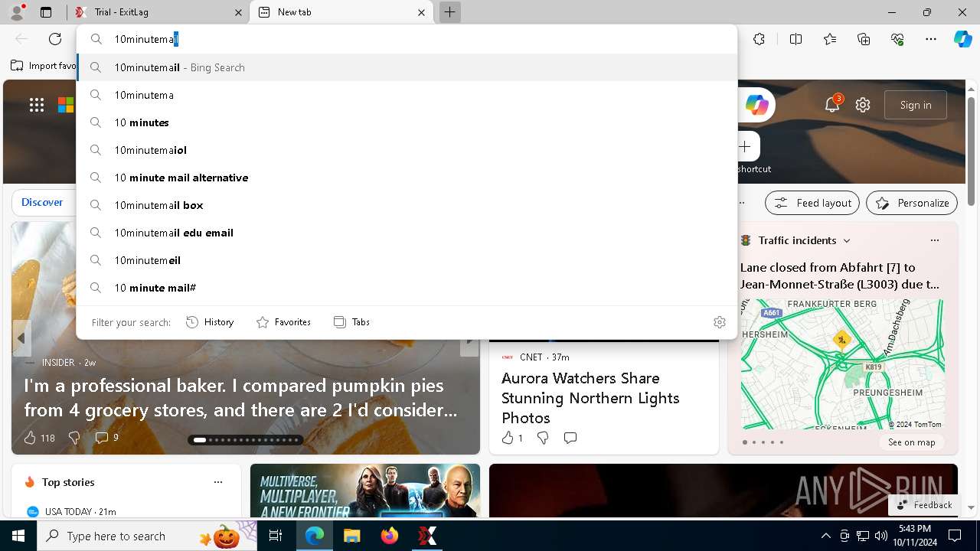This screenshot has width=980, height=551.
Task: Filter search by Tabs
Action: click(x=351, y=322)
